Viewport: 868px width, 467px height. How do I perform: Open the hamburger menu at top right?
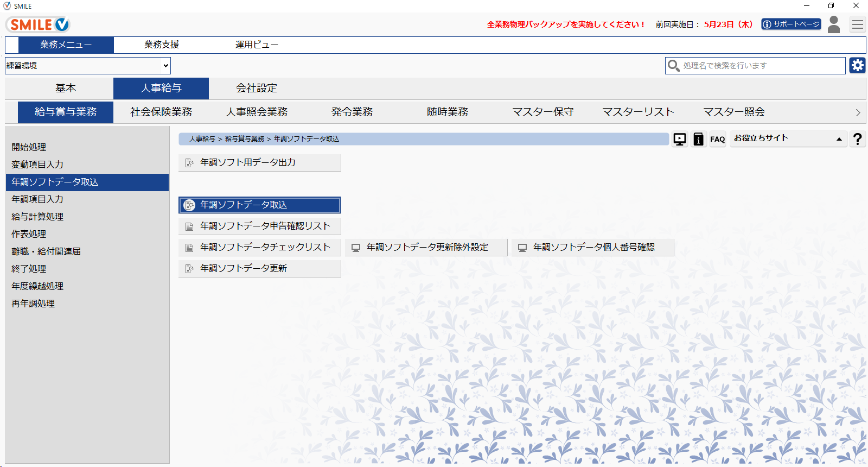(857, 24)
